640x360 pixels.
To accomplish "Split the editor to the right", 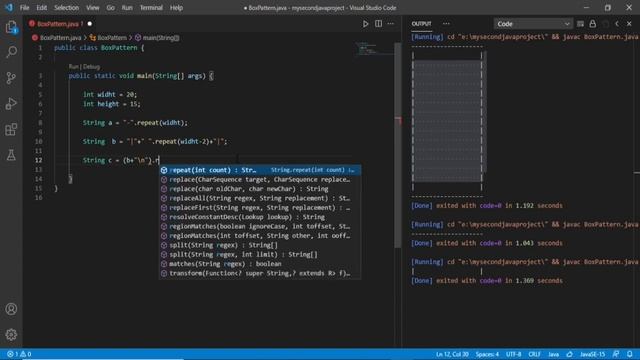I will tap(378, 24).
